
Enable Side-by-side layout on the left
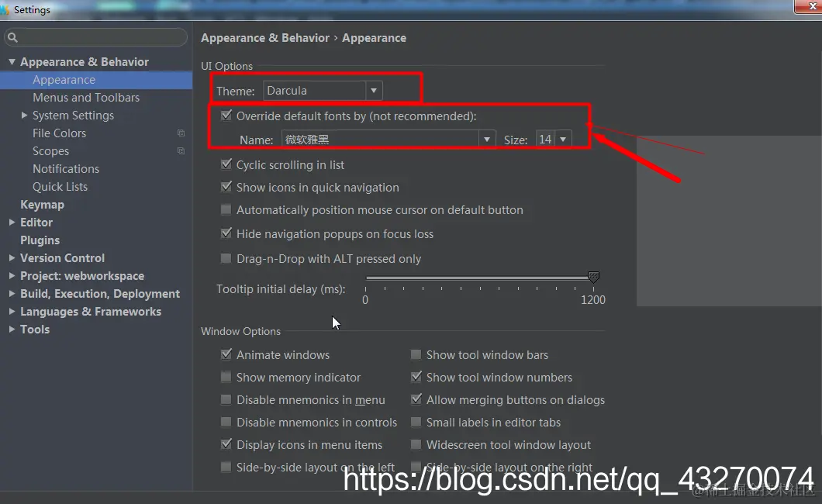226,467
